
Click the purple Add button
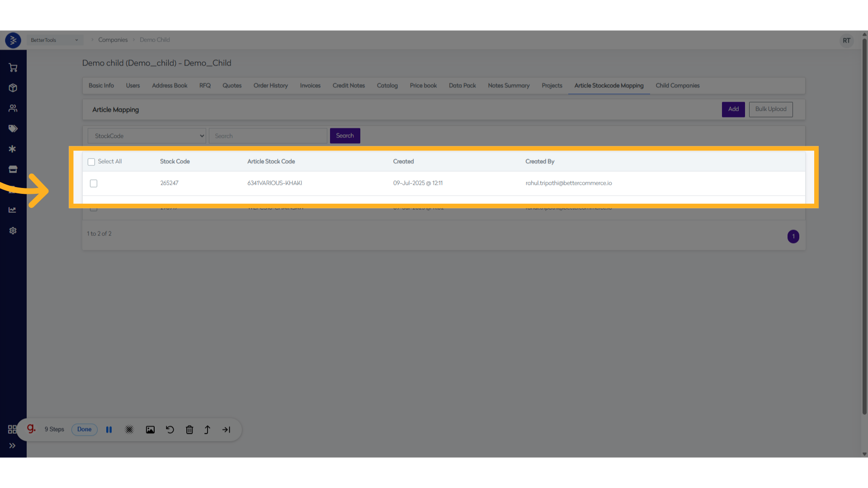click(x=733, y=109)
